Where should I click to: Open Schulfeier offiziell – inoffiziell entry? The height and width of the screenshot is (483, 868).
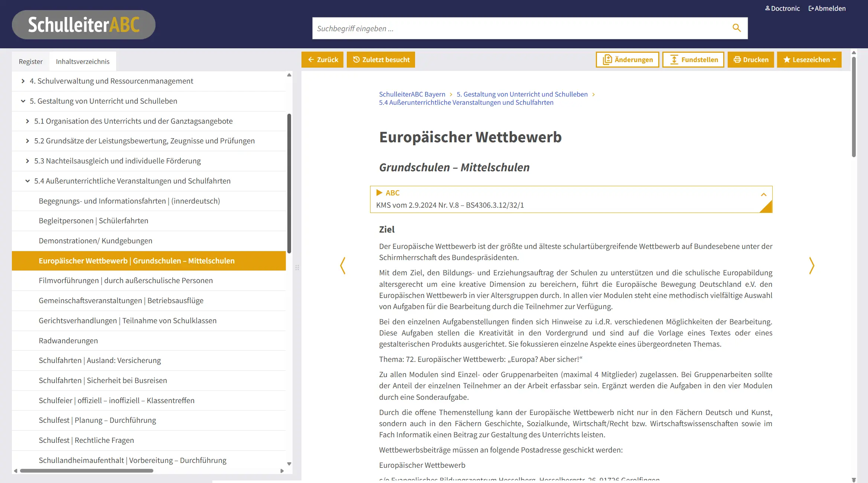click(x=149, y=401)
